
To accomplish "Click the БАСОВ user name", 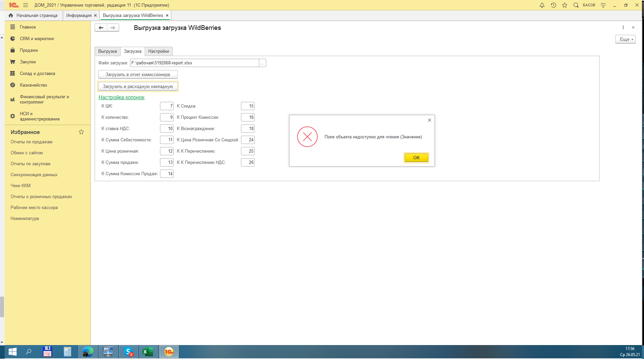I will (589, 5).
